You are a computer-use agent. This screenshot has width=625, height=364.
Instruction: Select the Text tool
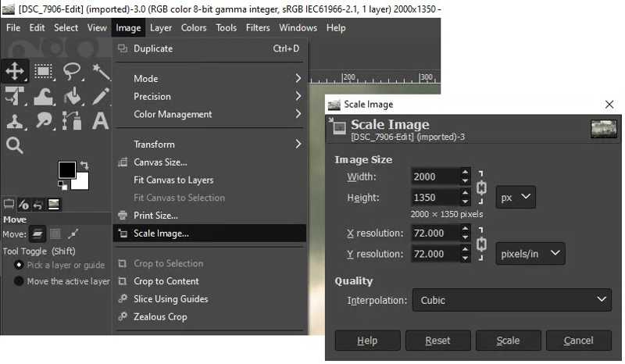pyautogui.click(x=101, y=121)
